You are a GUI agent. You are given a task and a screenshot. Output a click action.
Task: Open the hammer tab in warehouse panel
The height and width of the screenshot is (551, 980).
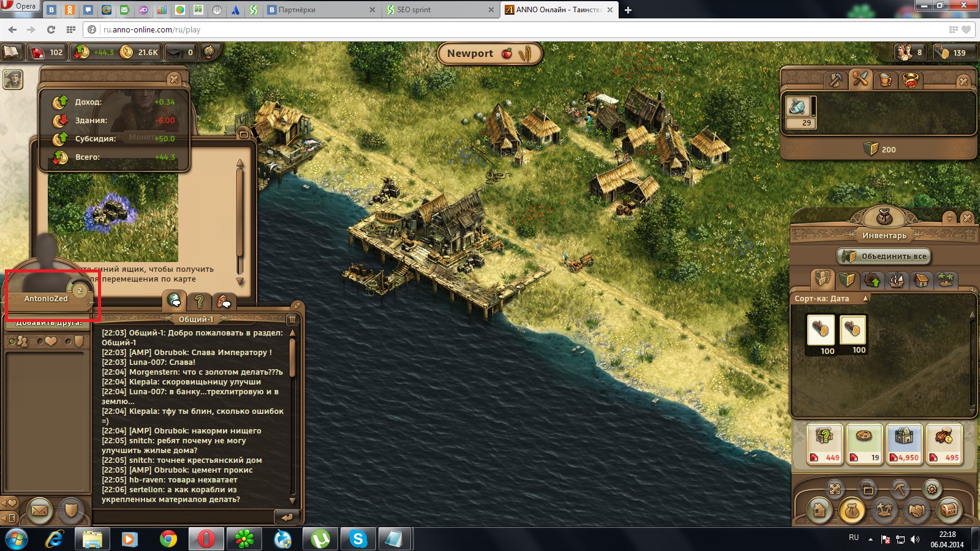pyautogui.click(x=835, y=80)
